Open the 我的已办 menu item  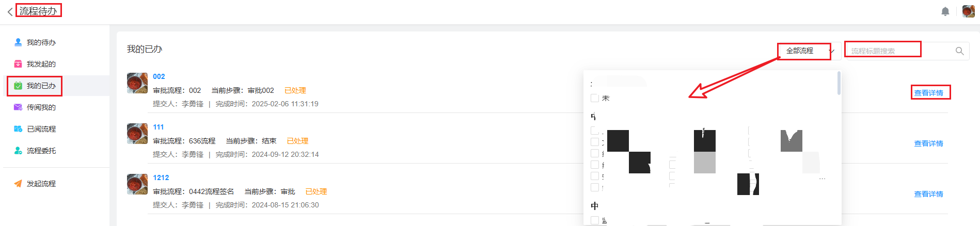point(41,86)
